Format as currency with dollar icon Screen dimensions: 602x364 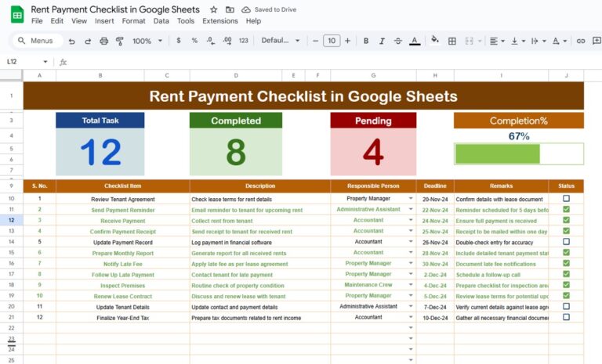pos(179,41)
